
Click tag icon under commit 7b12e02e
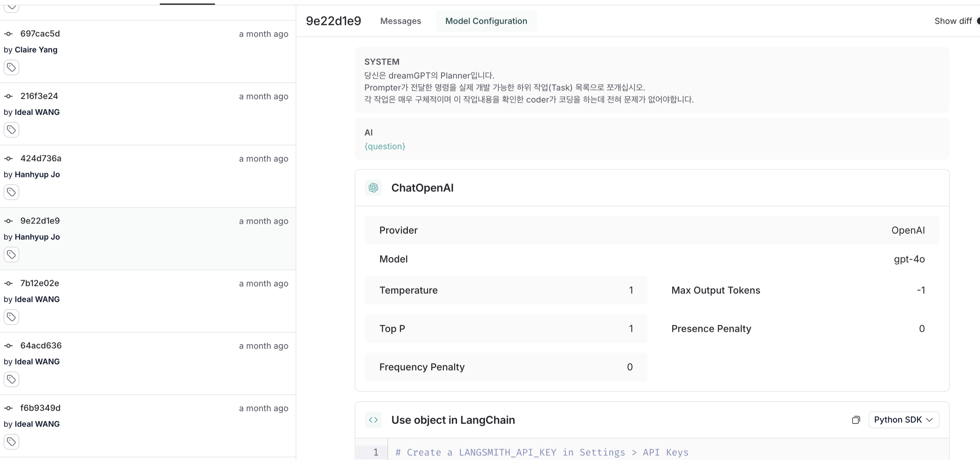11,317
